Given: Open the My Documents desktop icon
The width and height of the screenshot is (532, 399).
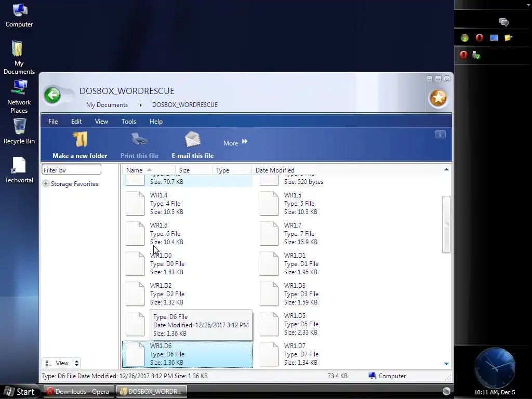Looking at the screenshot, I should point(19,57).
